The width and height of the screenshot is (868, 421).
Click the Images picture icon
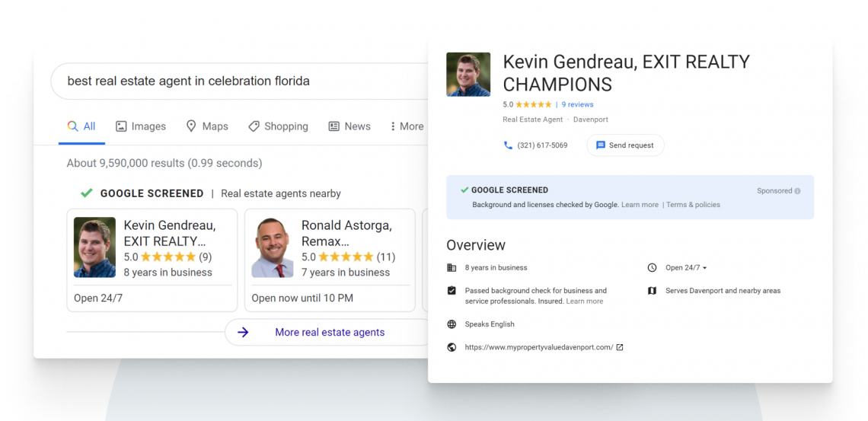(x=121, y=126)
